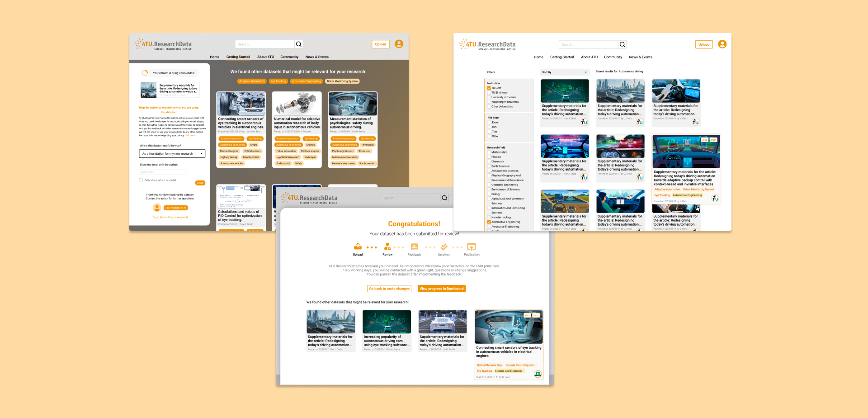The height and width of the screenshot is (418, 868).
Task: Open Home in the download window menu
Action: click(215, 57)
